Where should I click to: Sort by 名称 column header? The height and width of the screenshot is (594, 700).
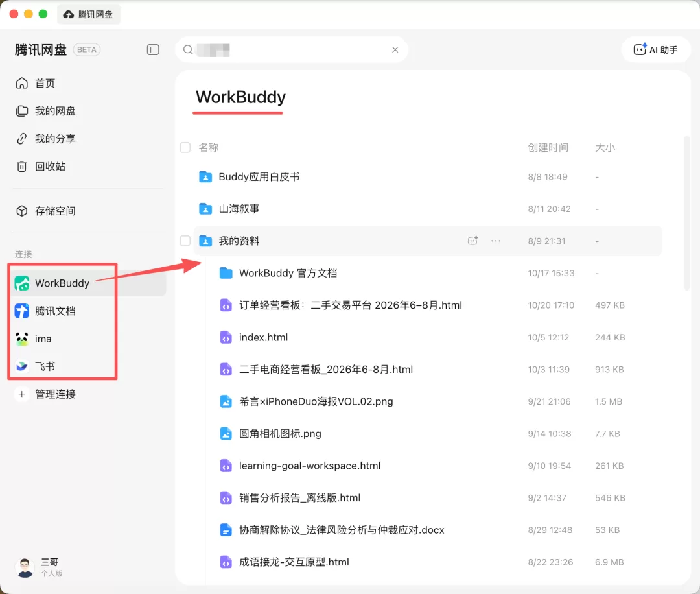coord(209,147)
